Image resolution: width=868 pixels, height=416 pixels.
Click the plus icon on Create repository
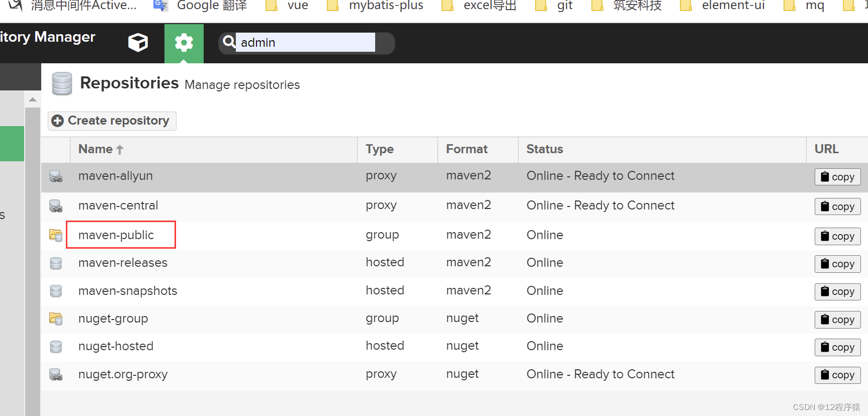(x=58, y=121)
